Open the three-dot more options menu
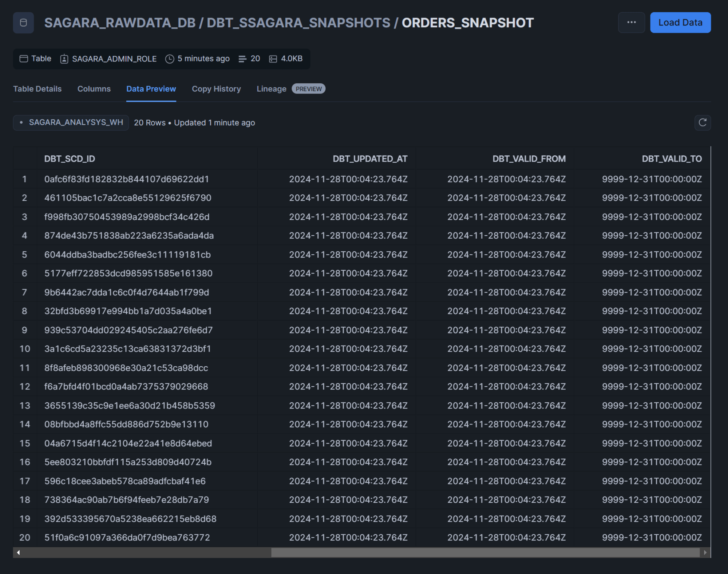Viewport: 728px width, 574px height. tap(632, 23)
